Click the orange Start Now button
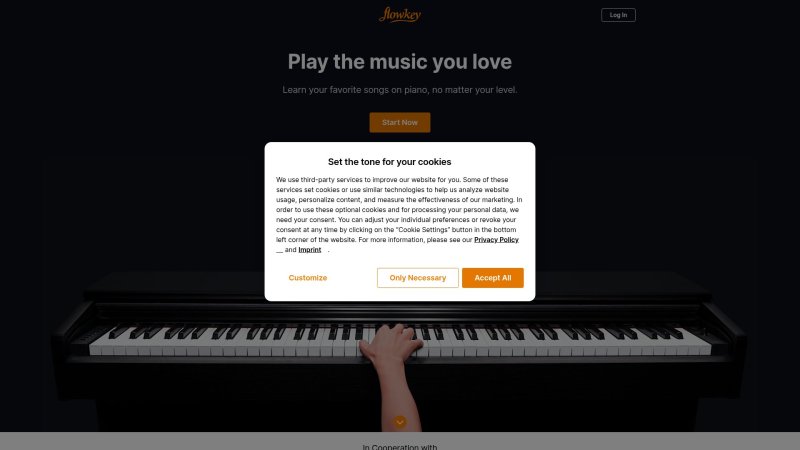The image size is (800, 450). click(x=399, y=122)
